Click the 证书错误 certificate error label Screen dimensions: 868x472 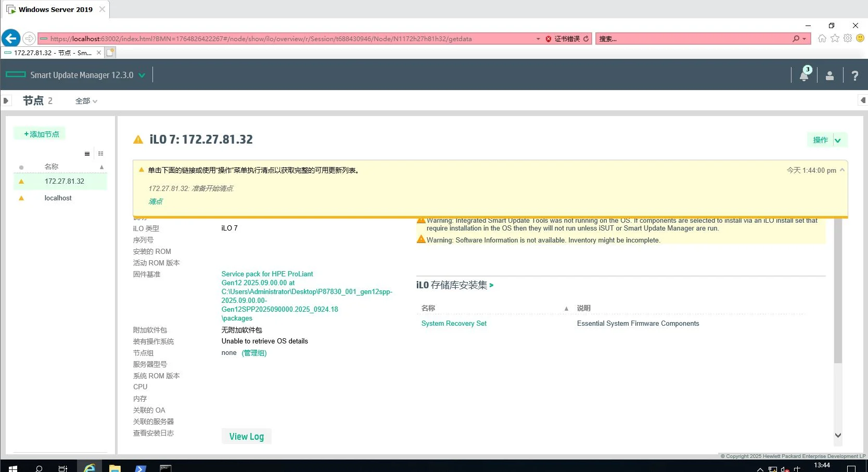tap(567, 39)
